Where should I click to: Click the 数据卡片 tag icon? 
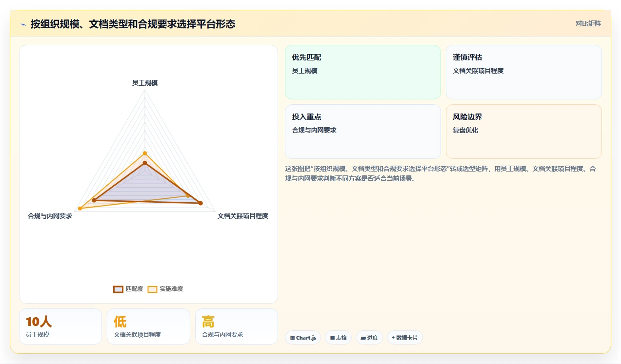(x=393, y=338)
